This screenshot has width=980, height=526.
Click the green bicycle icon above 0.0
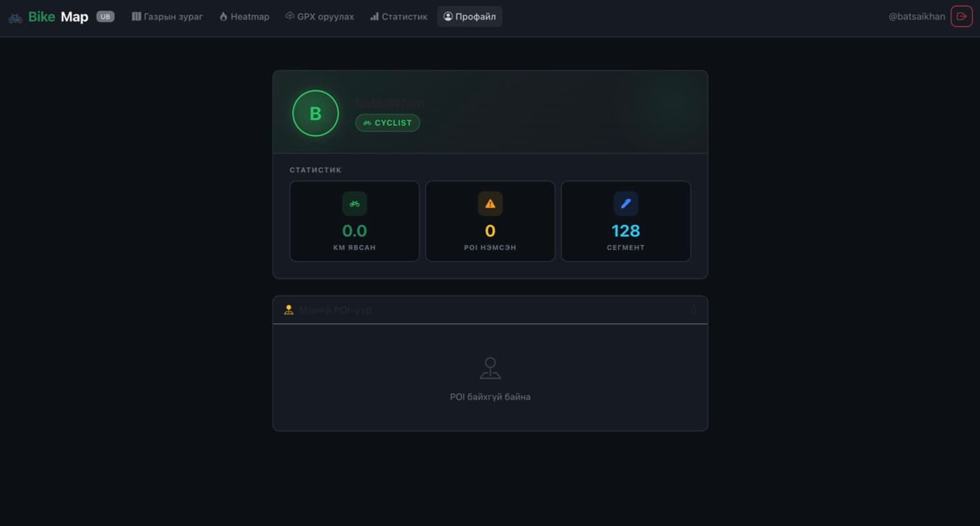point(355,204)
